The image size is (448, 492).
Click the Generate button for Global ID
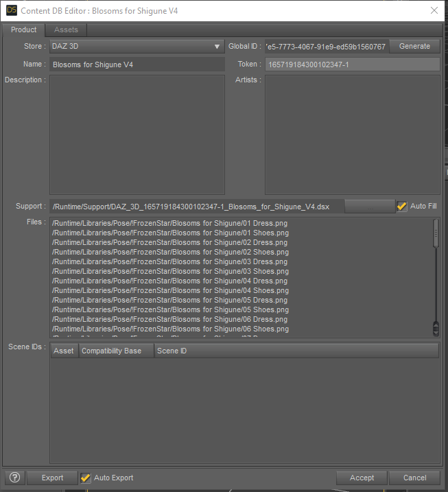(x=414, y=47)
